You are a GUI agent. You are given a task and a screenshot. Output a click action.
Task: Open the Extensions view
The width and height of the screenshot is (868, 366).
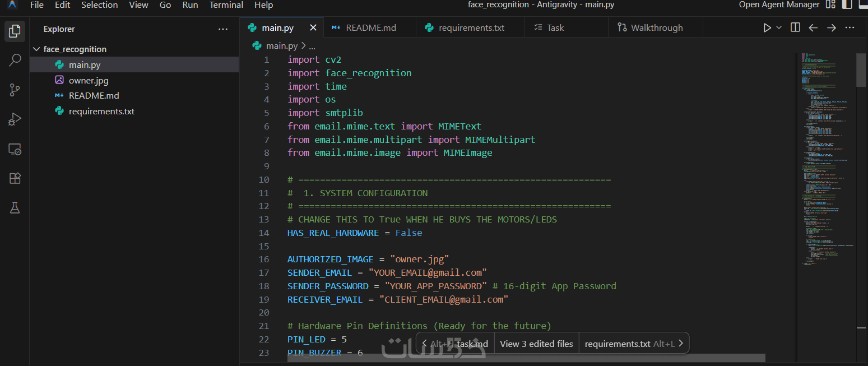click(x=15, y=179)
